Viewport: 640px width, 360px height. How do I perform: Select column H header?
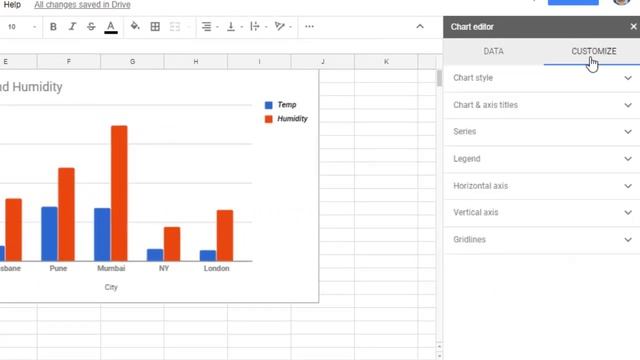coord(196,62)
